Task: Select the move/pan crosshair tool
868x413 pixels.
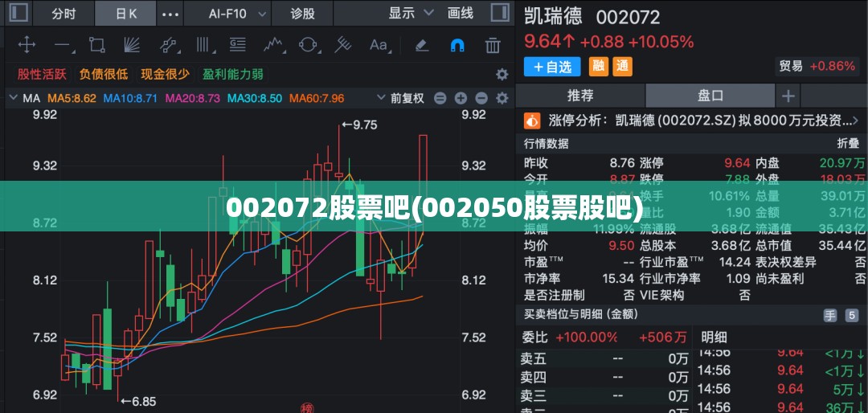Action: (27, 45)
